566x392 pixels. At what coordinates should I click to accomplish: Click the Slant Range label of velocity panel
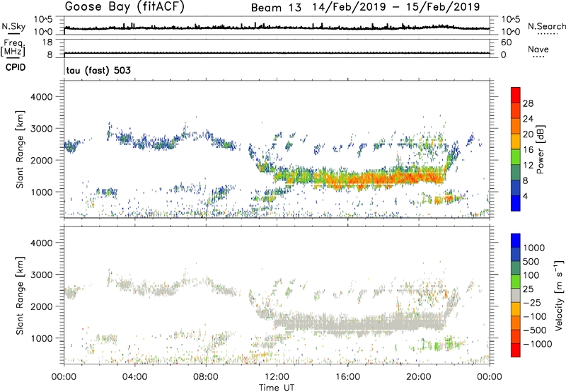click(20, 296)
